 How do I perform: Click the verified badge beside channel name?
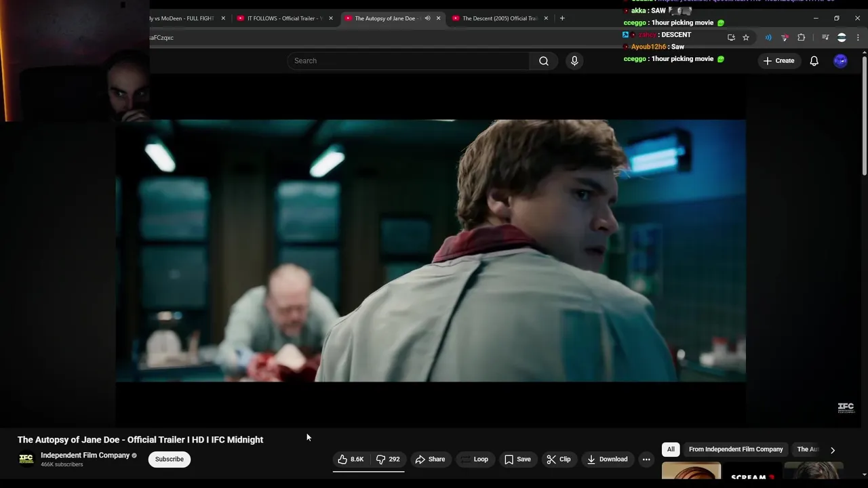click(134, 455)
